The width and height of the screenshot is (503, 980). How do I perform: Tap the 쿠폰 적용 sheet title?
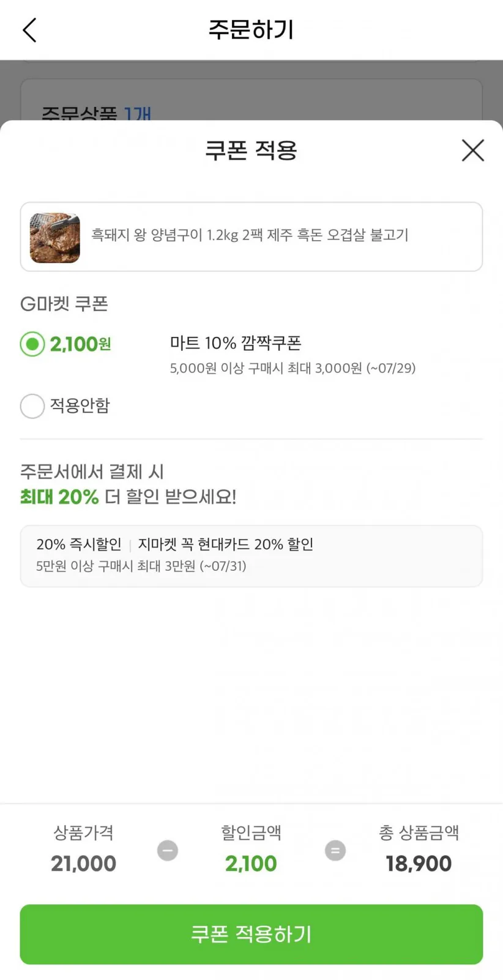[x=251, y=150]
